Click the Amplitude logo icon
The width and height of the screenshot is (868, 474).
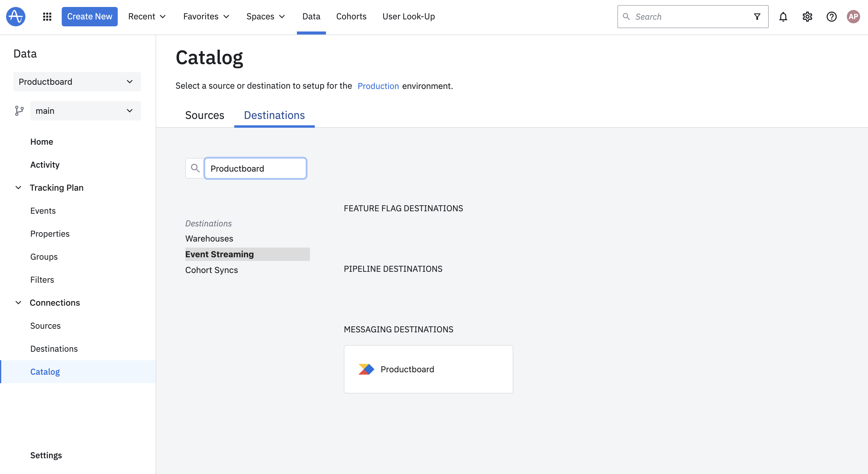pos(16,17)
